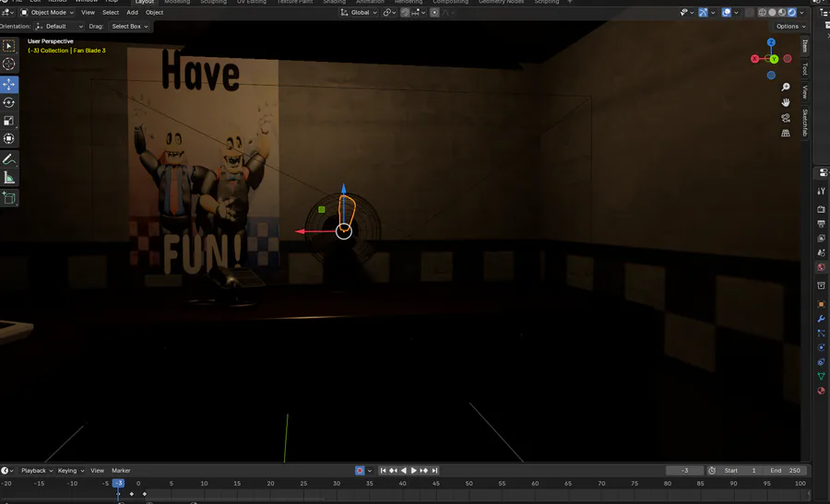Toggle the snapping magnet

tap(405, 12)
